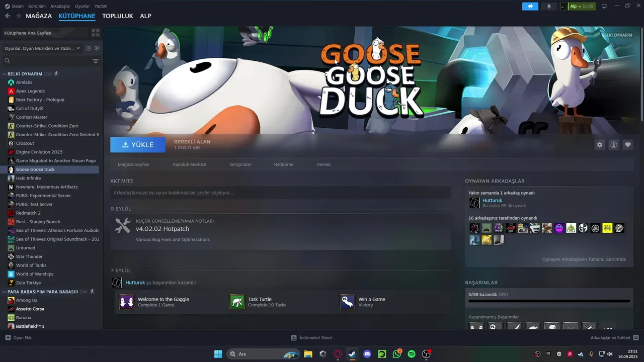Screen dimensions: 644x362
Task: Go back with the left arrow
Action: click(x=8, y=16)
